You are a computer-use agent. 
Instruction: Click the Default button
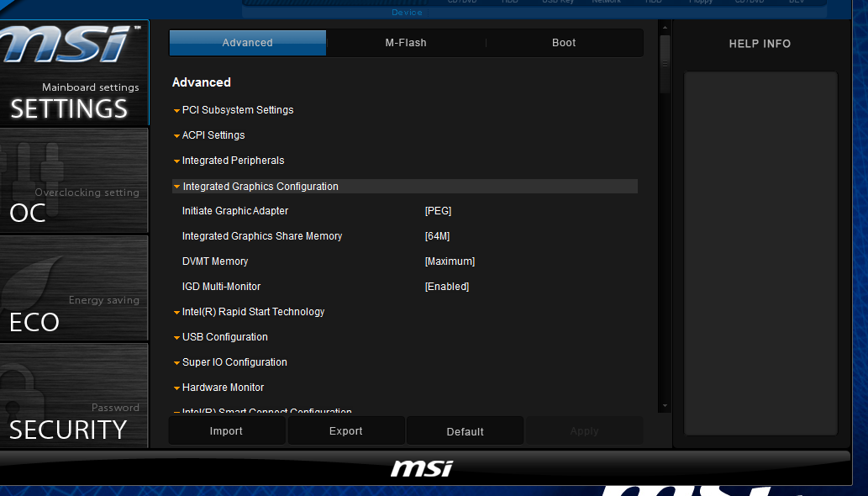(x=465, y=432)
